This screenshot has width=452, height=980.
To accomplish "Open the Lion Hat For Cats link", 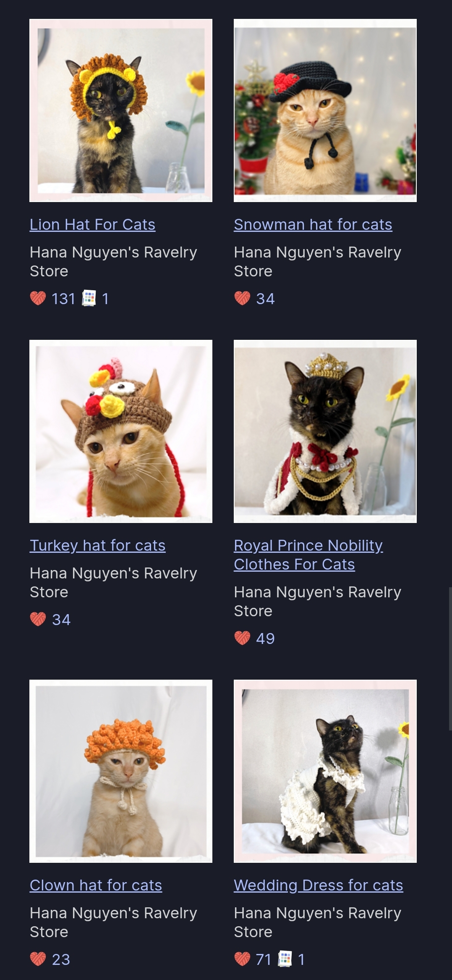I will (92, 224).
